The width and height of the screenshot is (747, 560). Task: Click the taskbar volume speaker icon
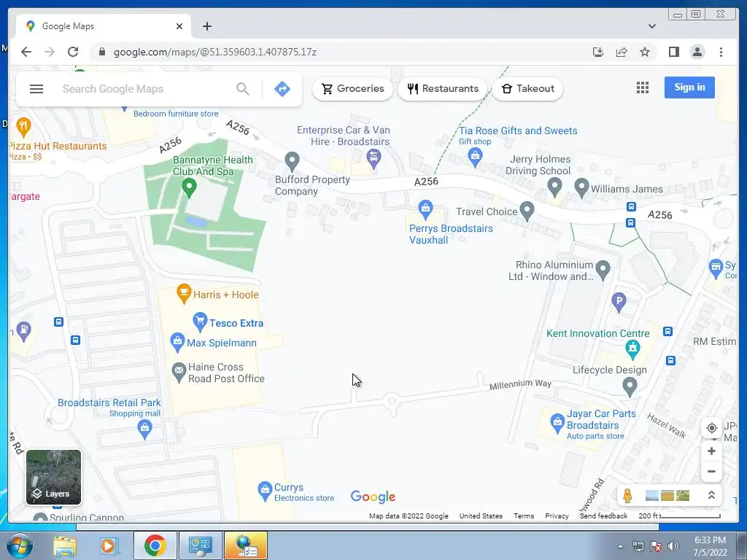tap(673, 546)
